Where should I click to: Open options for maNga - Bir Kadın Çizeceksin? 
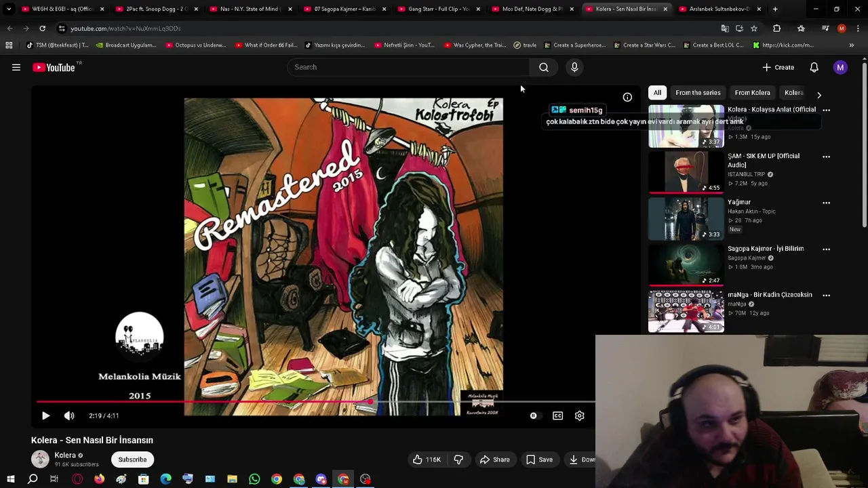click(826, 295)
